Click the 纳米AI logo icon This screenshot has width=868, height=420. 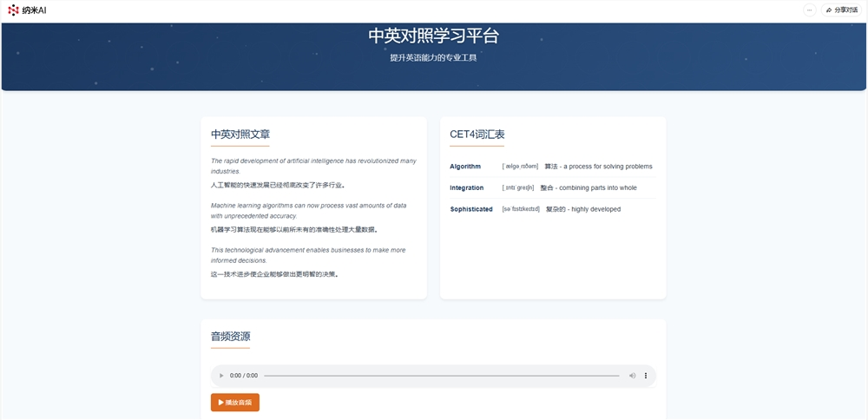pyautogui.click(x=13, y=10)
